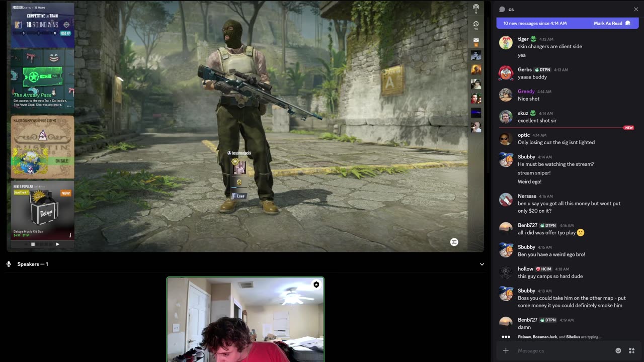Viewport: 644px width, 362px height.
Task: Collapse the Speakers section chevron
Action: click(481, 264)
